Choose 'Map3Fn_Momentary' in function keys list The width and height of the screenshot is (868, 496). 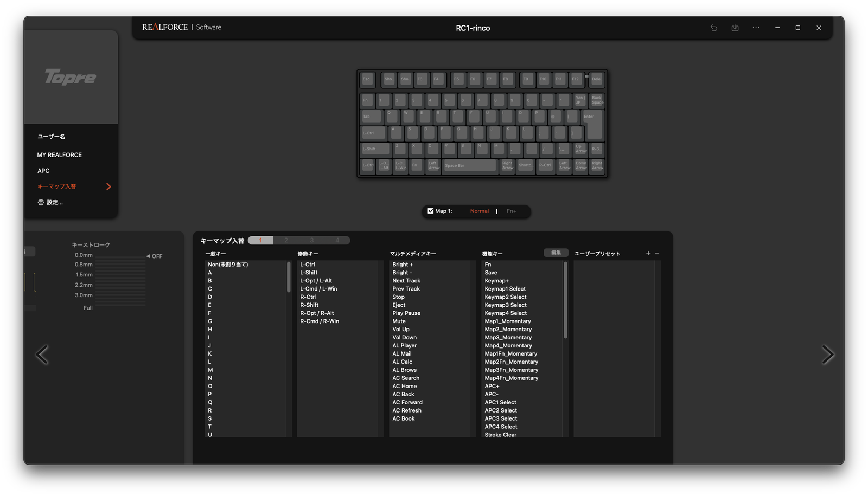[x=512, y=370]
